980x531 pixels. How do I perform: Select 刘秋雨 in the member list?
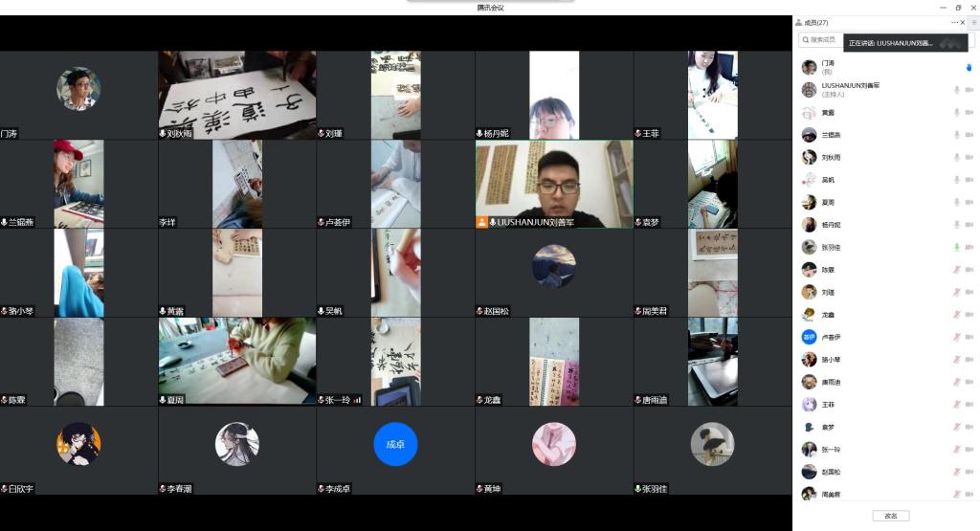click(831, 157)
